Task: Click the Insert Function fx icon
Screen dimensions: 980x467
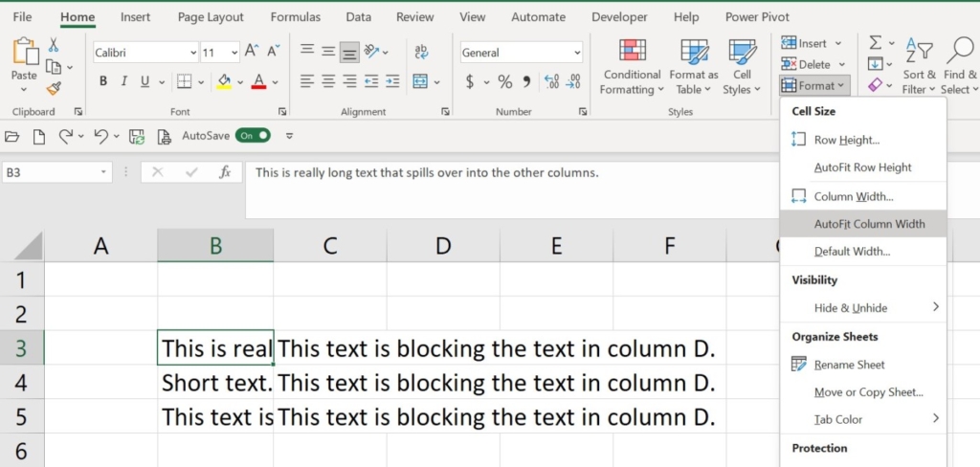Action: [x=225, y=172]
